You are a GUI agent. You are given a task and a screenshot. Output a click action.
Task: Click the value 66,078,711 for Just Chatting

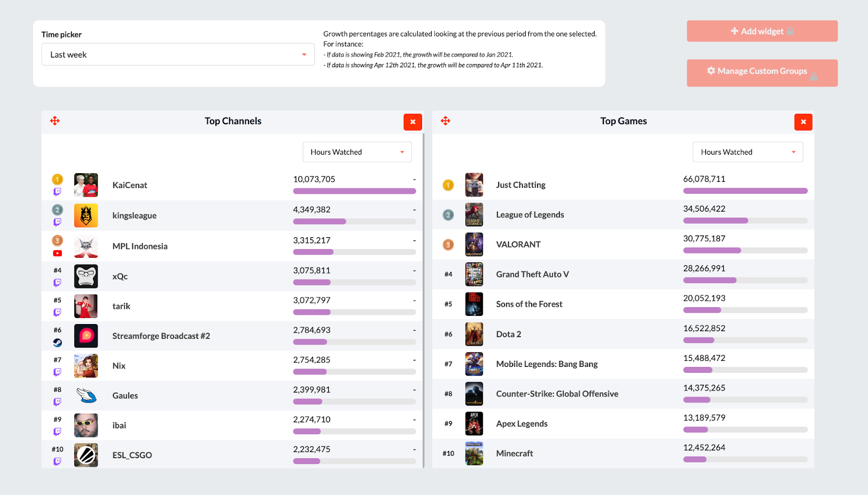[704, 179]
